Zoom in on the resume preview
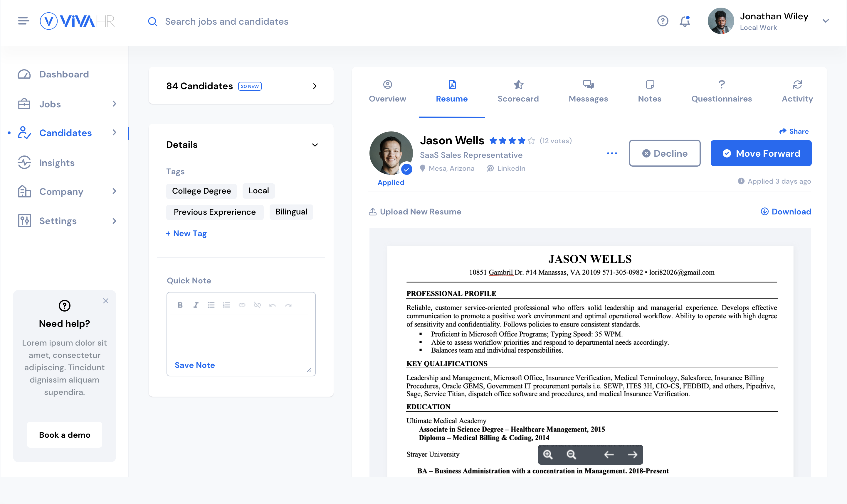The image size is (847, 504). pyautogui.click(x=548, y=454)
